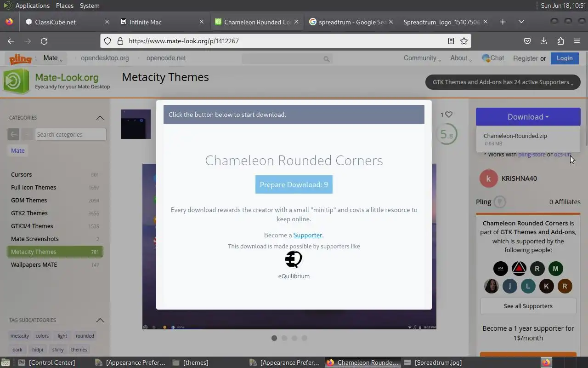The image size is (588, 368).
Task: Open the System menu
Action: tap(90, 6)
